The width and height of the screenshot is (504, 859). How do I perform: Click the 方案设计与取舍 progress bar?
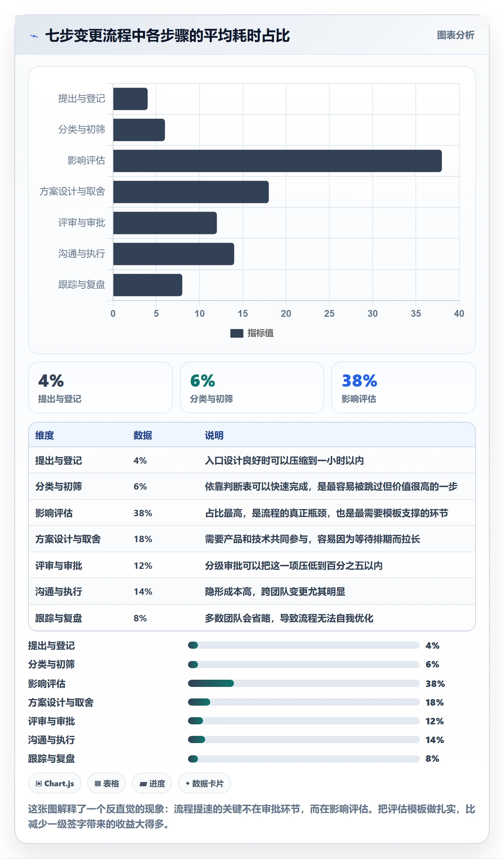pos(303,702)
